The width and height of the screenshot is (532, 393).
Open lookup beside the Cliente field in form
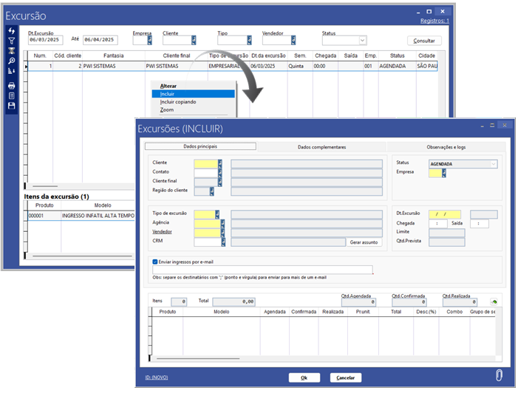(220, 164)
